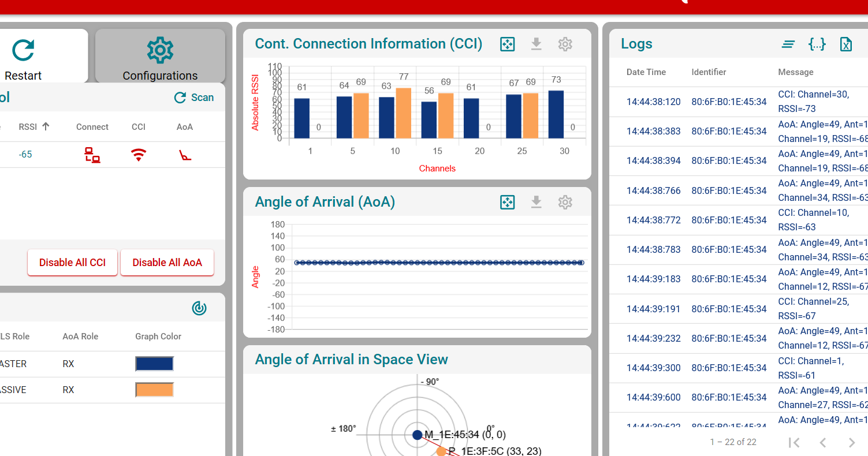The height and width of the screenshot is (456, 868).
Task: Select log entry timestamped 14:44:38:766
Action: tap(654, 190)
